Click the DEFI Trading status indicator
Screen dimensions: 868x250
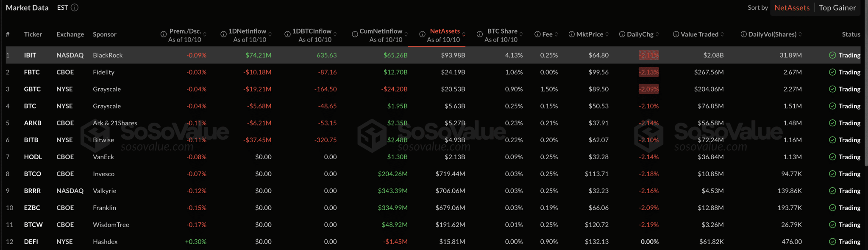pos(845,242)
